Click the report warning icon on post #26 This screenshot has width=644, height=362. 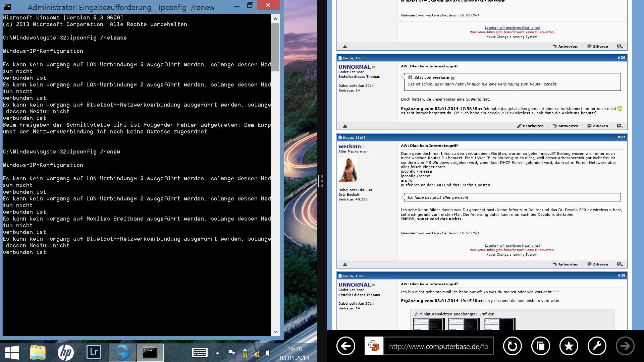point(345,126)
